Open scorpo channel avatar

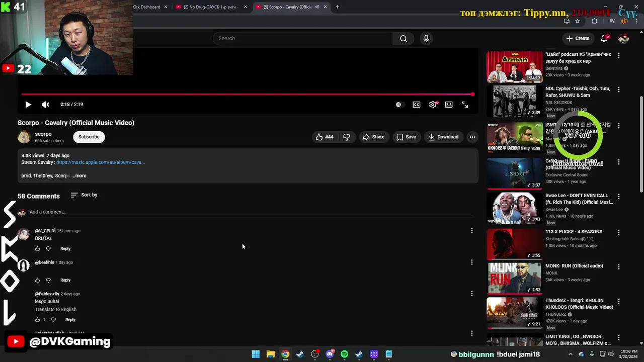[24, 137]
